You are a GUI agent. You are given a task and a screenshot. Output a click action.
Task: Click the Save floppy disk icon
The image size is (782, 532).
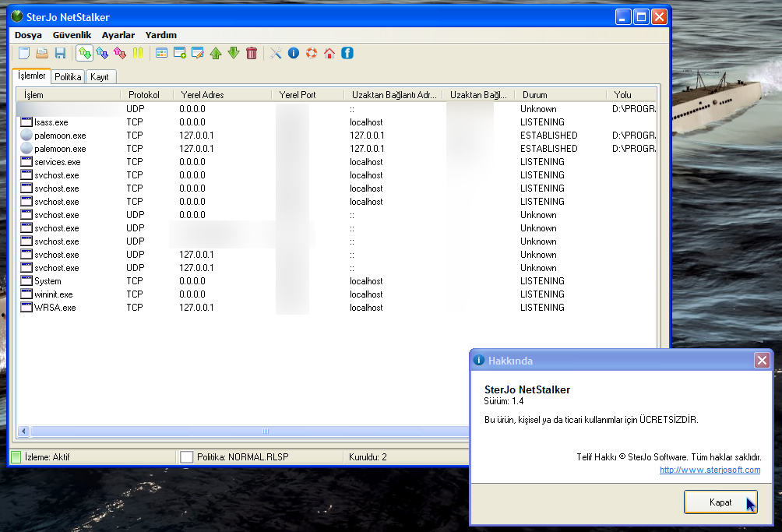pos(60,53)
